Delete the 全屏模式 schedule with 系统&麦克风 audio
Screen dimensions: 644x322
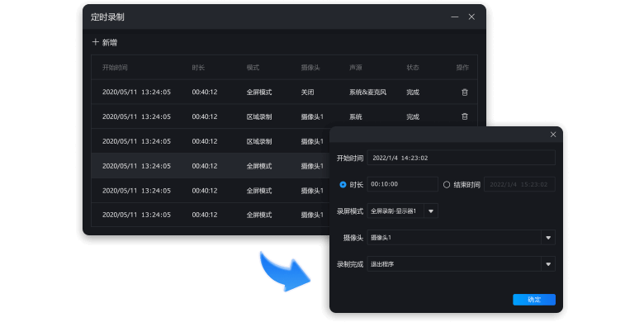point(465,92)
